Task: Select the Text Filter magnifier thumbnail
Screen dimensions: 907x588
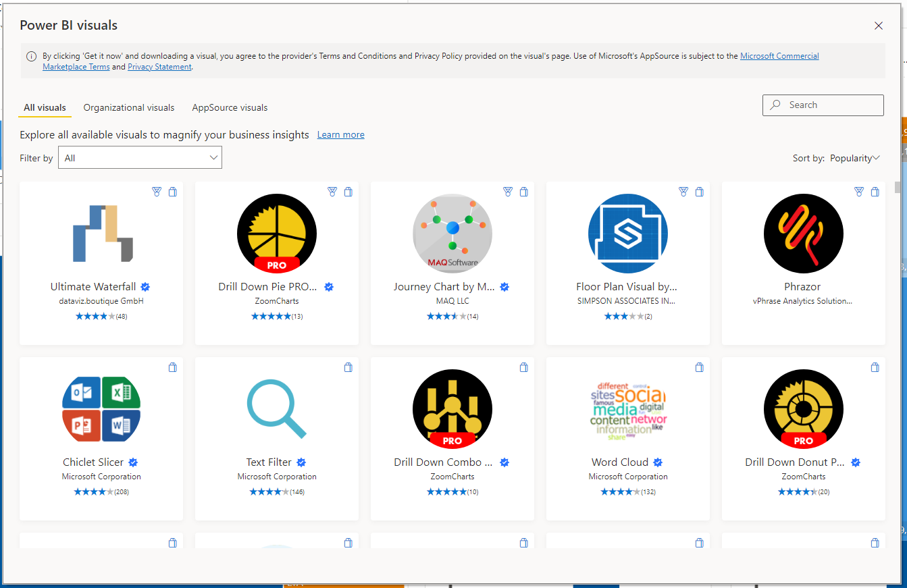Action: point(277,409)
